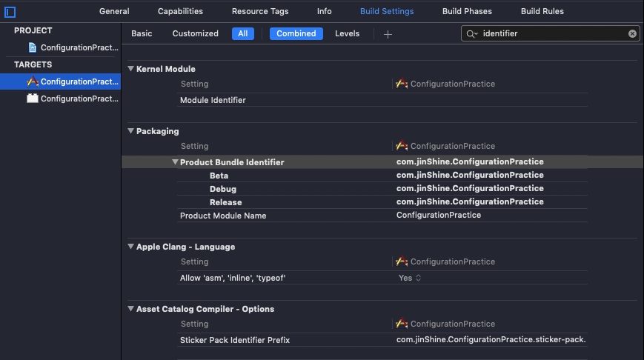Collapse the Product Bundle Identifier row
Screen dimensions: 644x360
point(175,162)
